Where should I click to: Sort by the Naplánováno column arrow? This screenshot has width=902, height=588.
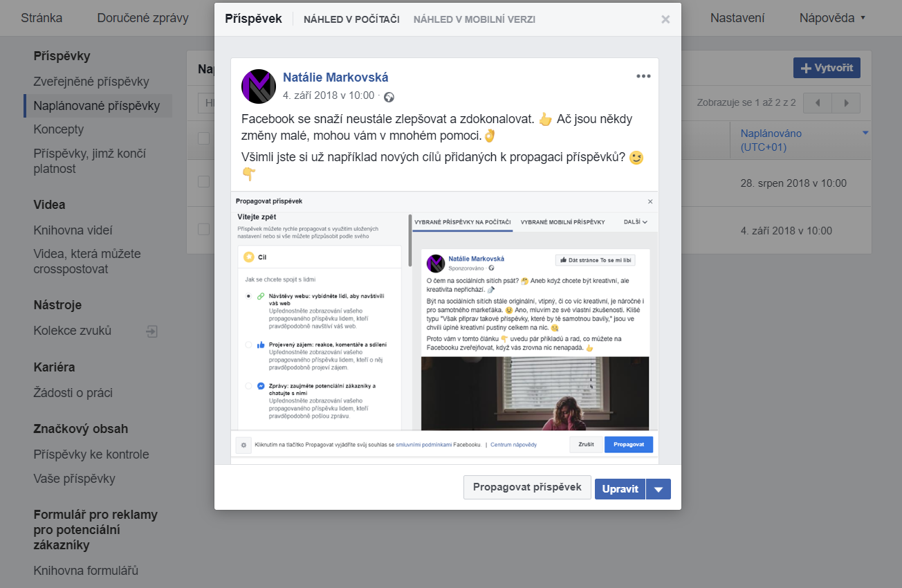tap(865, 133)
